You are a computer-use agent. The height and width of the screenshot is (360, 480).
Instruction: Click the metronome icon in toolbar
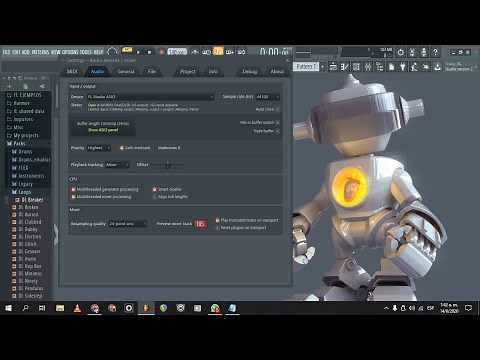coord(195,52)
